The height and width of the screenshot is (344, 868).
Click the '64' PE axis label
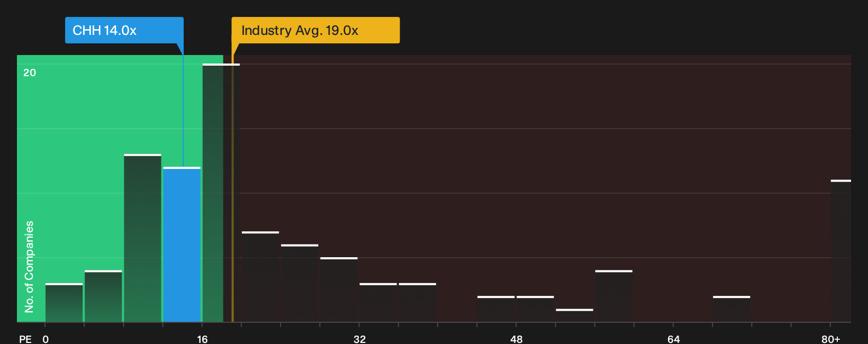(674, 339)
